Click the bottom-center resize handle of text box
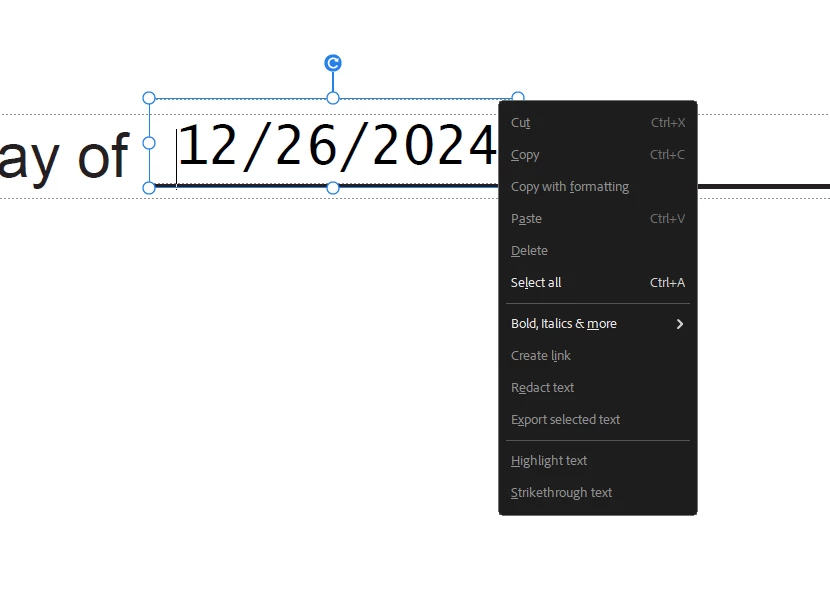This screenshot has height=596, width=830. [333, 188]
